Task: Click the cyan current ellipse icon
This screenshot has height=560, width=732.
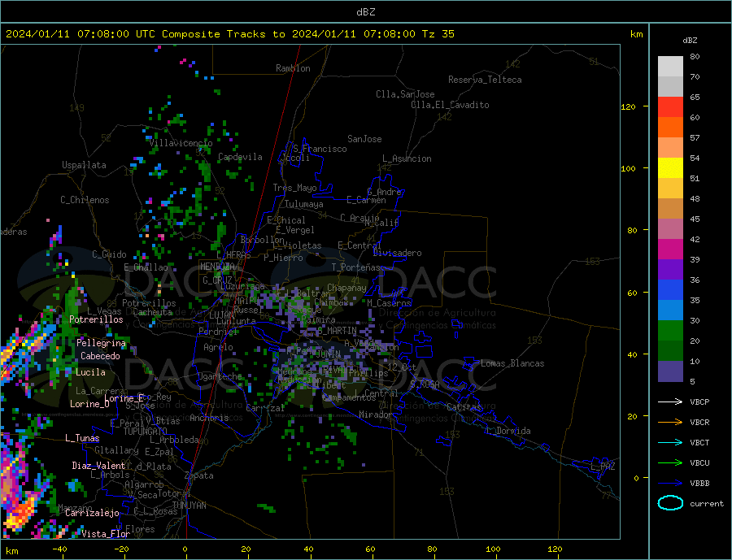Action: tap(670, 503)
